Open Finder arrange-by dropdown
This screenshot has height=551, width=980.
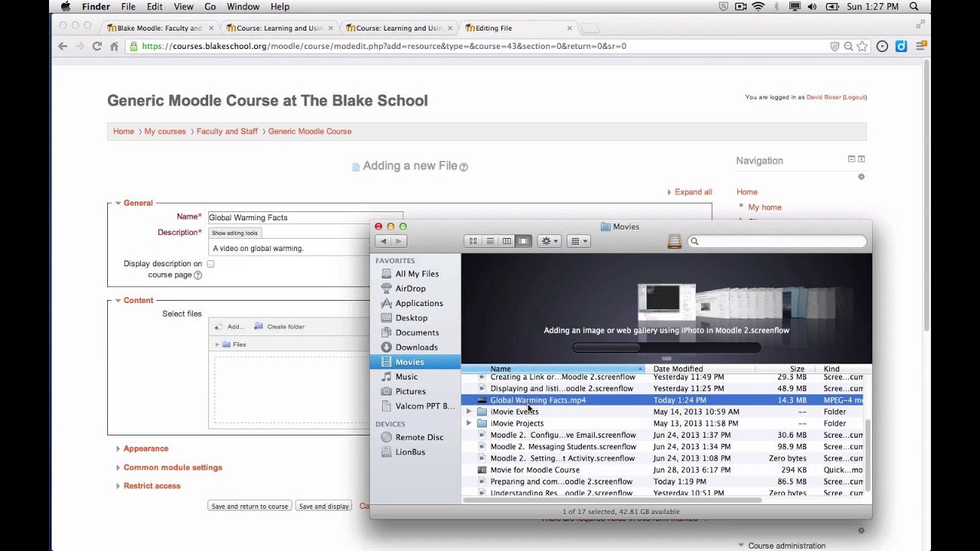[579, 241]
